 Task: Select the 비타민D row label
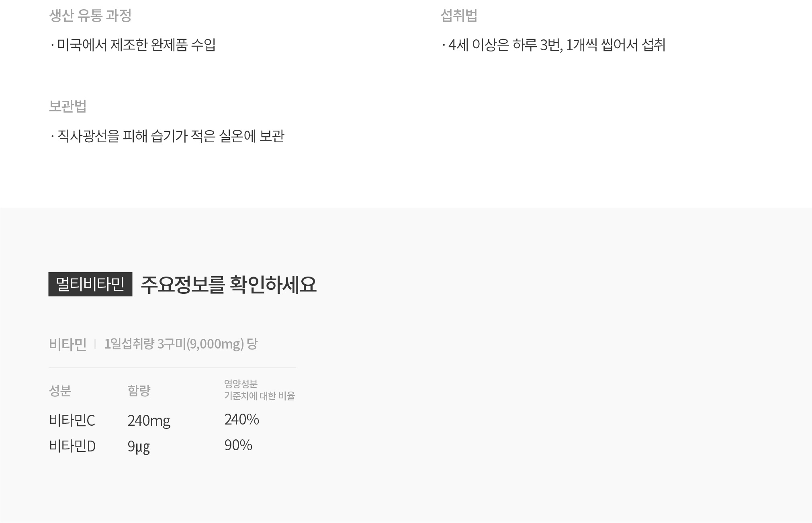click(x=72, y=446)
